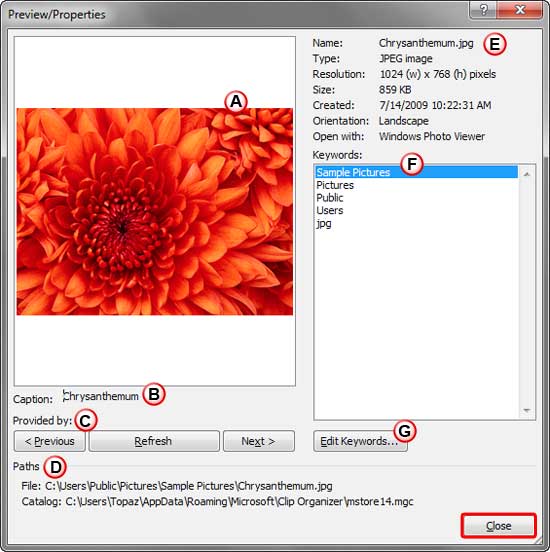
Task: Refresh the clip preview
Action: [x=154, y=441]
